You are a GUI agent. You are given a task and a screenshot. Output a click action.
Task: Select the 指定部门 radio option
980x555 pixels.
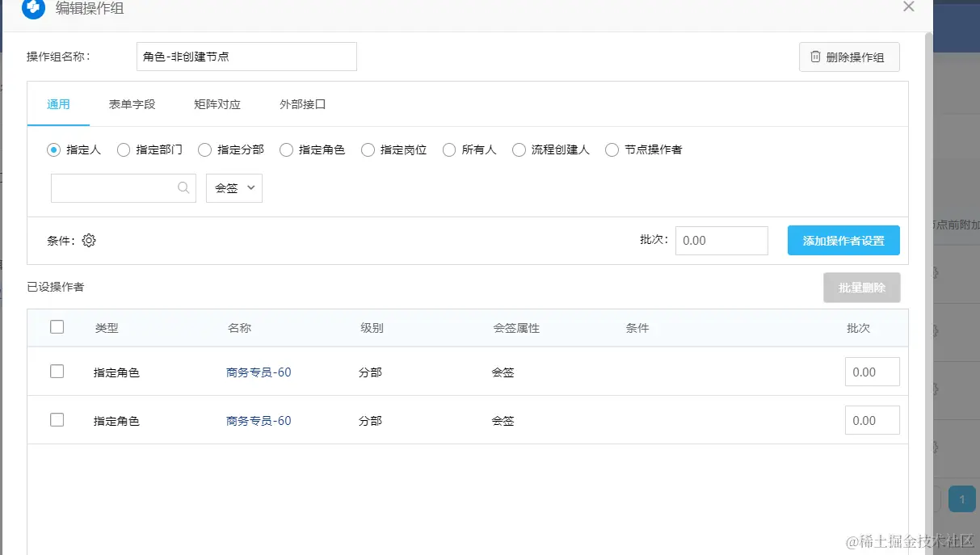(x=124, y=149)
